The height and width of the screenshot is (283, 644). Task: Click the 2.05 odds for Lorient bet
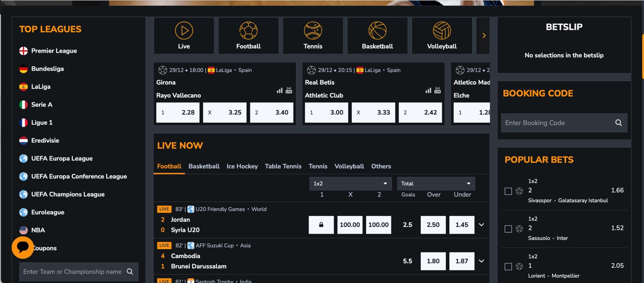pos(617,266)
